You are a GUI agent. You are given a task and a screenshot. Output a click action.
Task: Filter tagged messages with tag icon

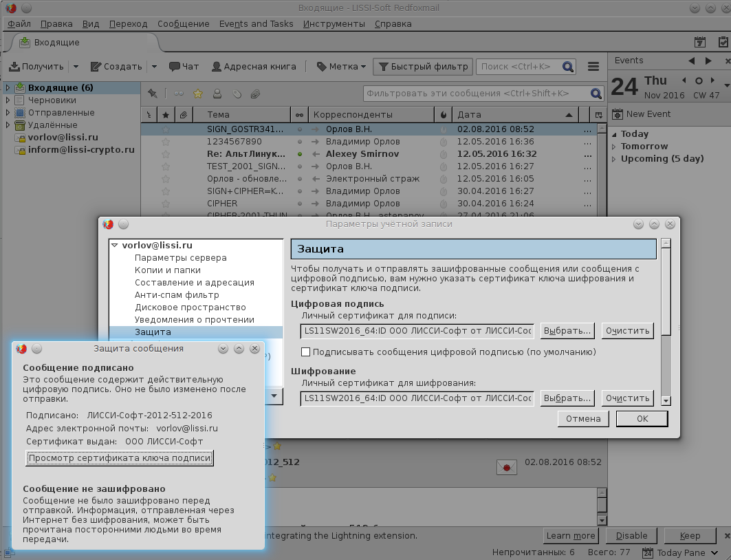point(237,94)
